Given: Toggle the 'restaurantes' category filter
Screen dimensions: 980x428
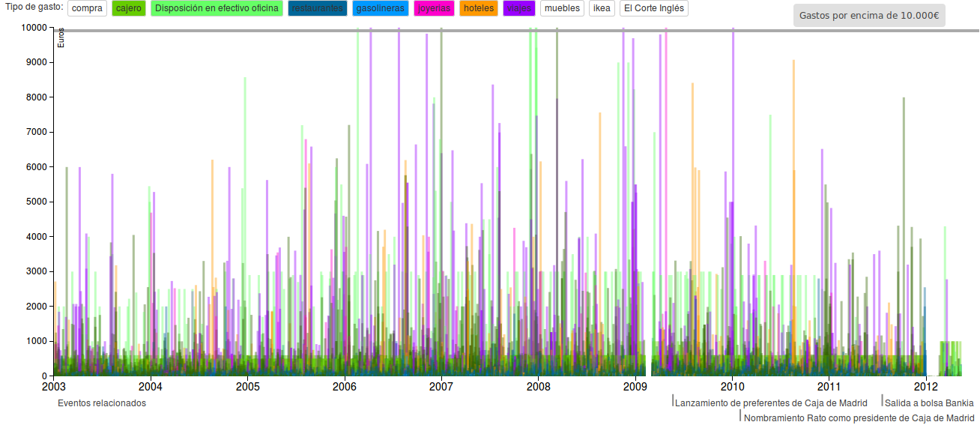Looking at the screenshot, I should click(317, 9).
